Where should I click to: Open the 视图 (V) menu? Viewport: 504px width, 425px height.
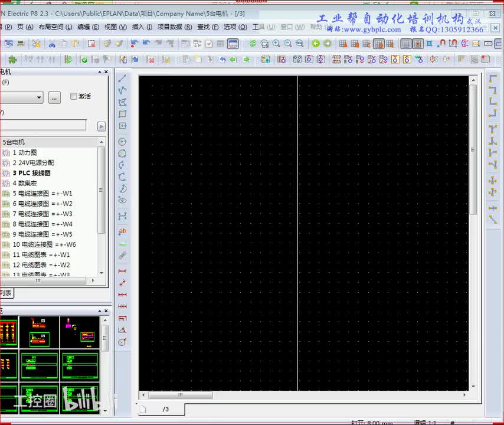tap(116, 27)
